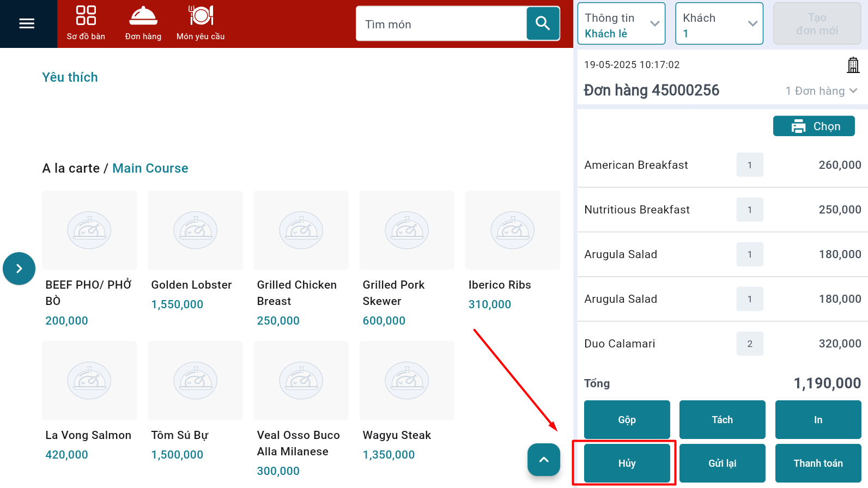Select Iberico Ribs dish image

(512, 230)
